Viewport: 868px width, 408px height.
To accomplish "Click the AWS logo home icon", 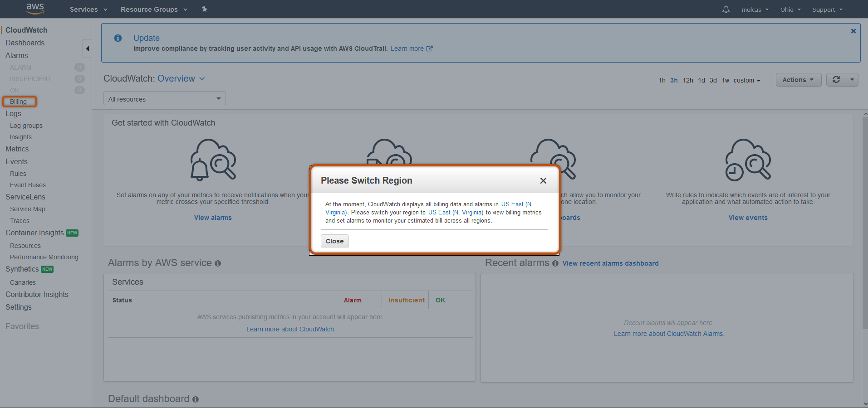I will [x=35, y=9].
